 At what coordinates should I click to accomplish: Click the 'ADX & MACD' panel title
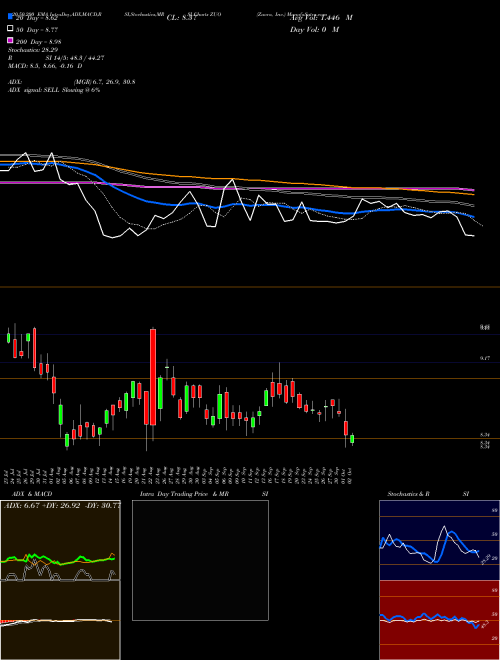(x=32, y=494)
